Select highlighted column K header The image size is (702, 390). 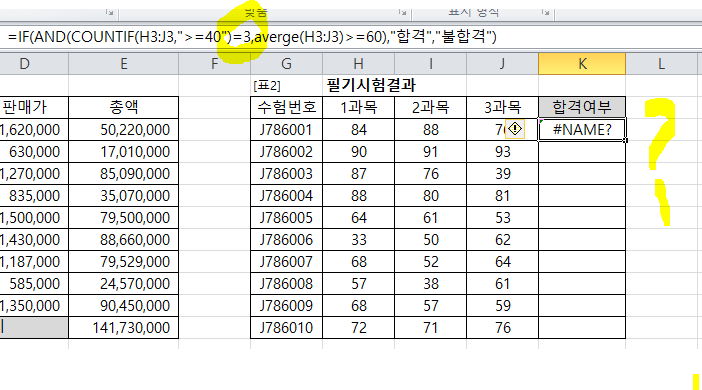pos(582,64)
